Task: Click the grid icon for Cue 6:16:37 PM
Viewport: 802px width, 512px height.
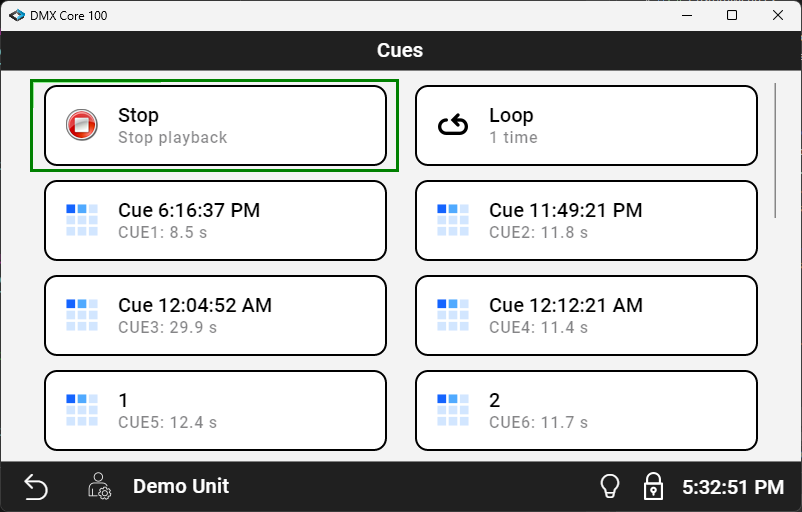Action: (82, 220)
